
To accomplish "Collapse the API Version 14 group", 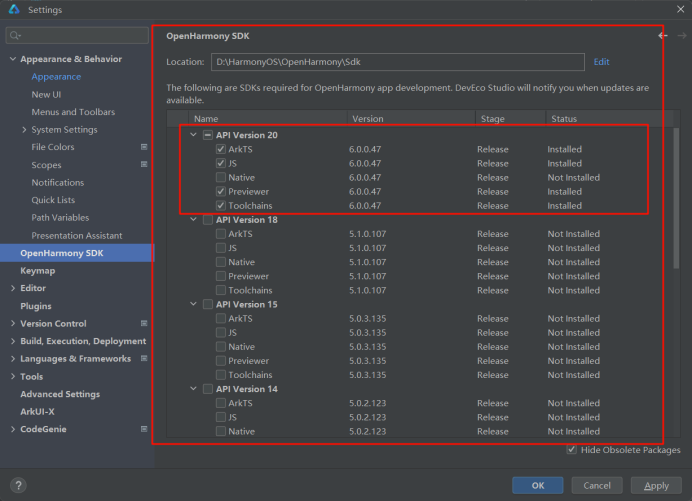I will click(193, 389).
